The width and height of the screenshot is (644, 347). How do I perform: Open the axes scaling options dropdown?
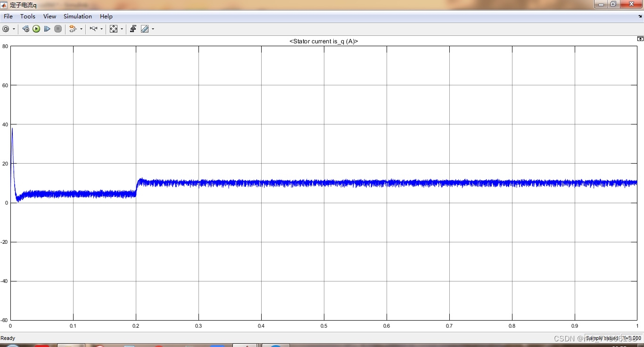[122, 29]
